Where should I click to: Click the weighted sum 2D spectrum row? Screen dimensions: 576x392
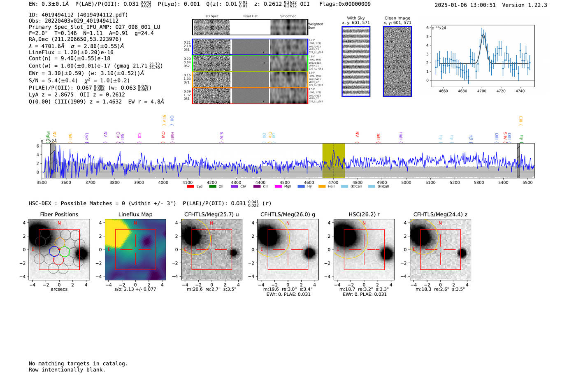click(250, 27)
